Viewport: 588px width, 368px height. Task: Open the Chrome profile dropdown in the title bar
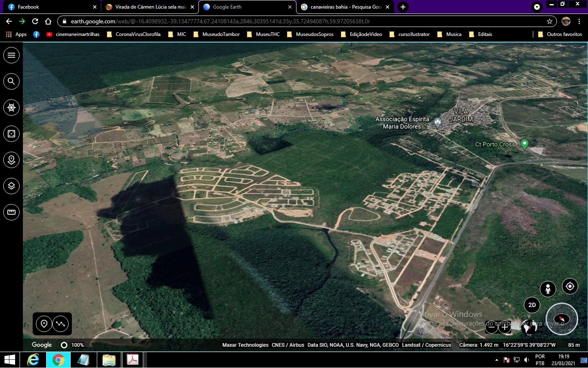click(537, 7)
